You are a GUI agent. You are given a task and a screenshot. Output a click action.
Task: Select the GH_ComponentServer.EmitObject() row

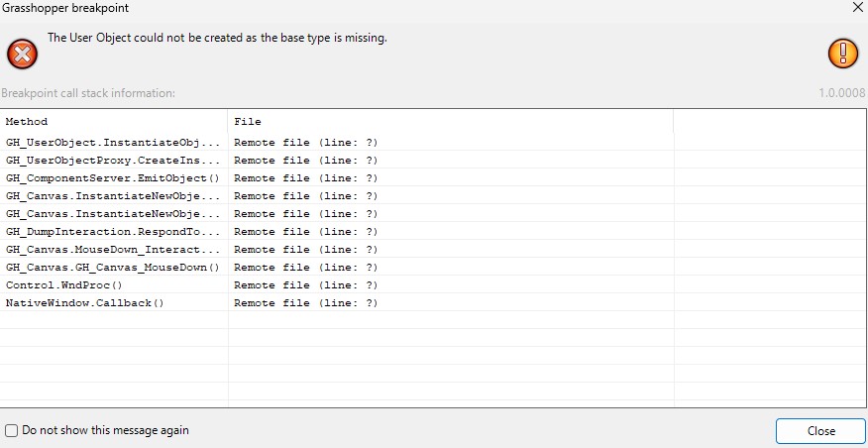pos(113,178)
